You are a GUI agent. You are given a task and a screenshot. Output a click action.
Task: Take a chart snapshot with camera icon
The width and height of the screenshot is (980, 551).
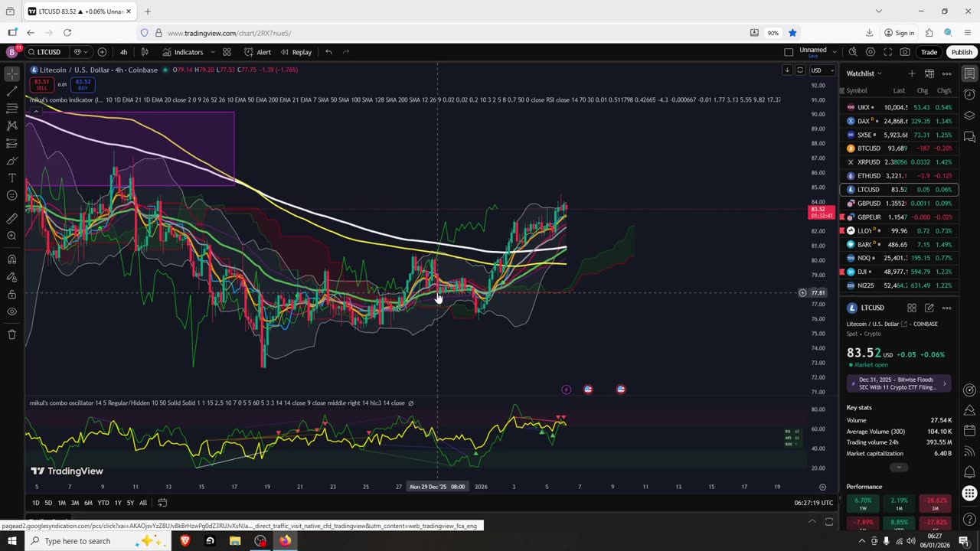(x=906, y=52)
